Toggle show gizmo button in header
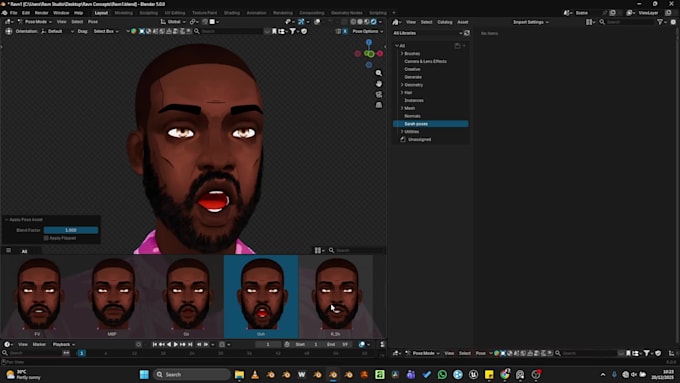This screenshot has width=680, height=383. click(x=301, y=21)
